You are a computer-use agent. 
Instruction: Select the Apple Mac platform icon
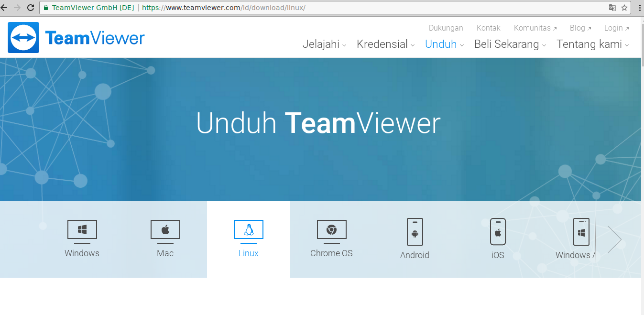165,229
